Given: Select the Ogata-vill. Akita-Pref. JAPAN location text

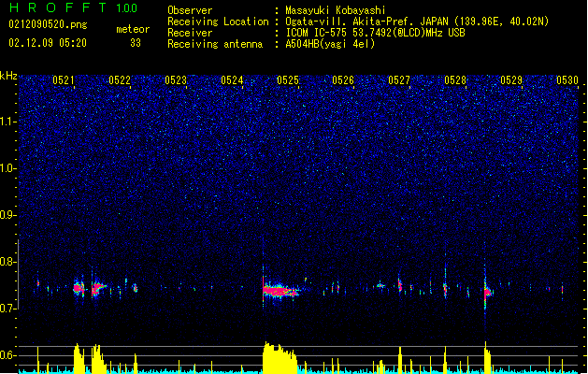Looking at the screenshot, I should tap(417, 22).
